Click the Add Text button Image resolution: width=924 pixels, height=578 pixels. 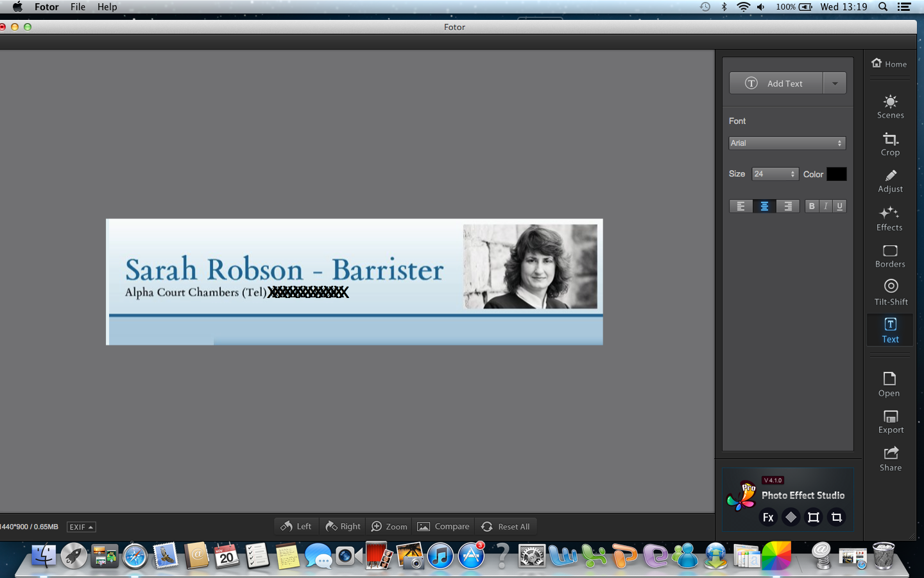776,83
